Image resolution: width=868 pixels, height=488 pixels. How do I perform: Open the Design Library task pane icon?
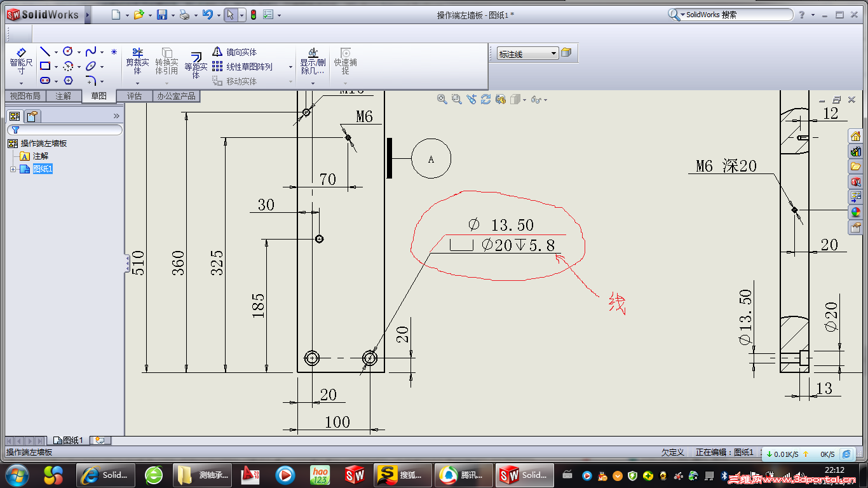(856, 151)
